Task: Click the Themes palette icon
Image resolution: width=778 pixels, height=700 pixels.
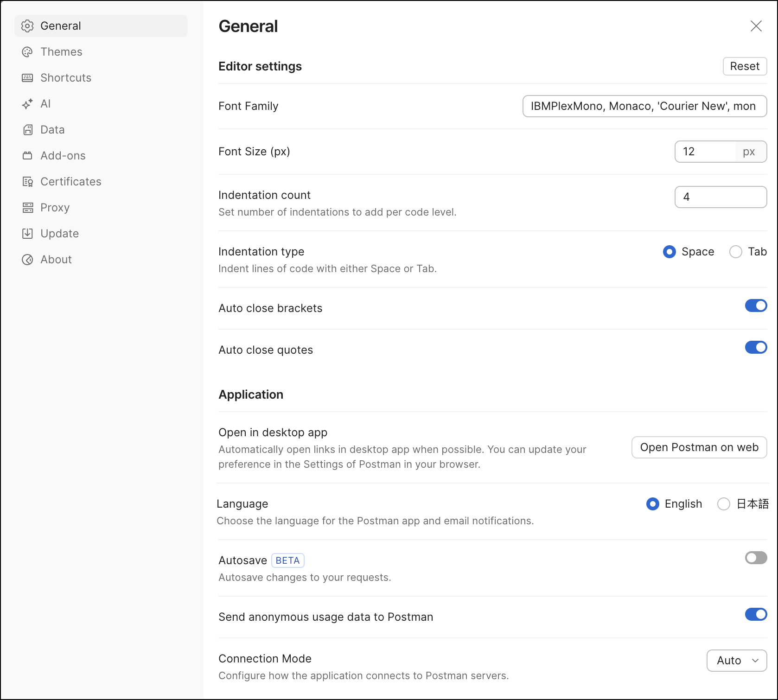Action: [27, 52]
